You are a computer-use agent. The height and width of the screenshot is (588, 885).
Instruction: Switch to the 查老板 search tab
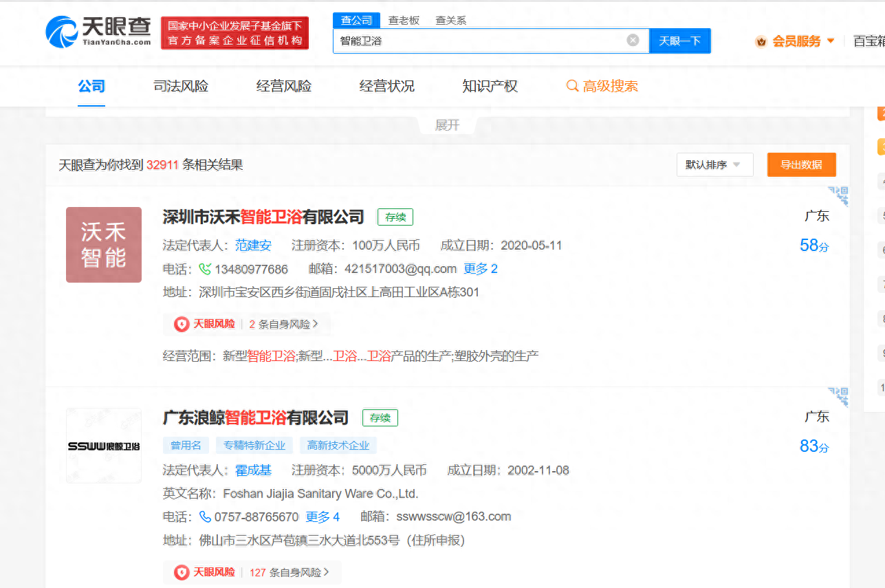click(x=404, y=21)
